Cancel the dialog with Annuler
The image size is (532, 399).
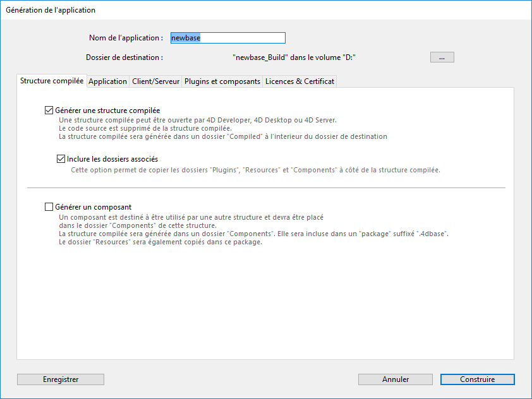pos(395,379)
